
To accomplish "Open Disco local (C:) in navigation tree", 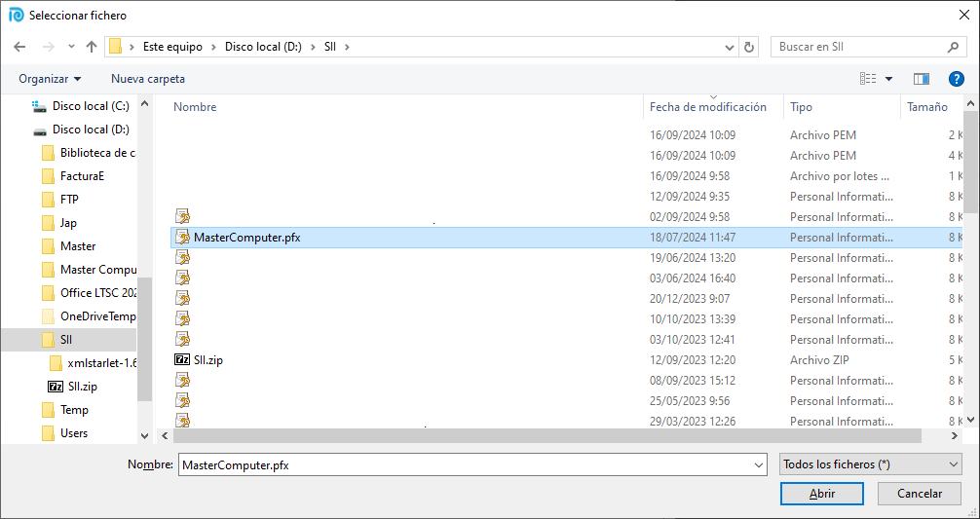I will [90, 106].
